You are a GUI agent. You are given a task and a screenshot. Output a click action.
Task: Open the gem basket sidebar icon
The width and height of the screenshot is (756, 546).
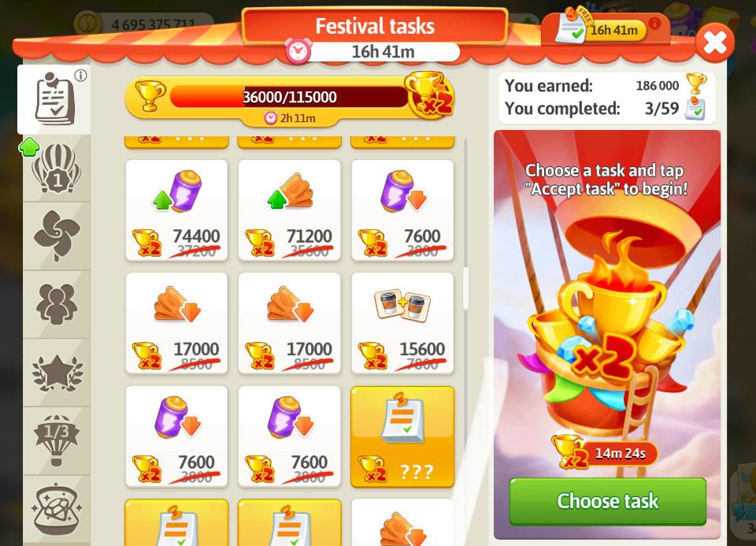(57, 509)
